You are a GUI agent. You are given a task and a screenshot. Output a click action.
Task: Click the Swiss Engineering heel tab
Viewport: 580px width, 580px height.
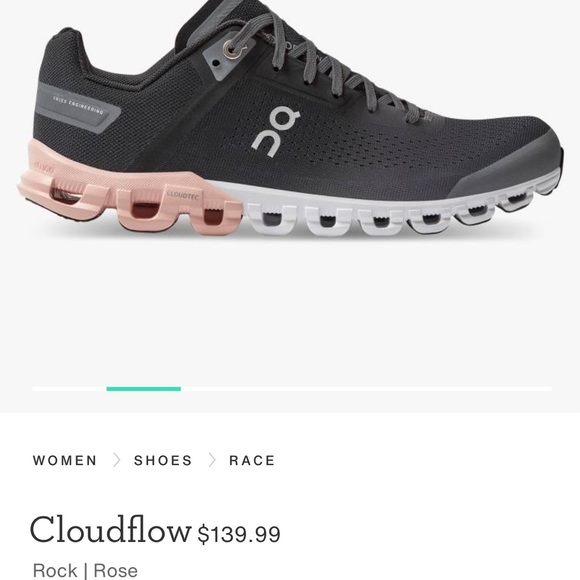pos(74,106)
